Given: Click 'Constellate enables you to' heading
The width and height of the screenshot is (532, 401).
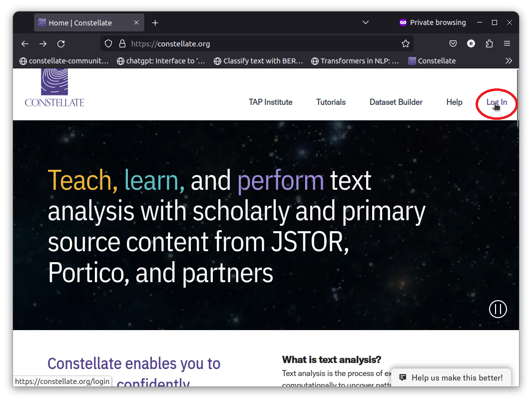Looking at the screenshot, I should (x=134, y=364).
